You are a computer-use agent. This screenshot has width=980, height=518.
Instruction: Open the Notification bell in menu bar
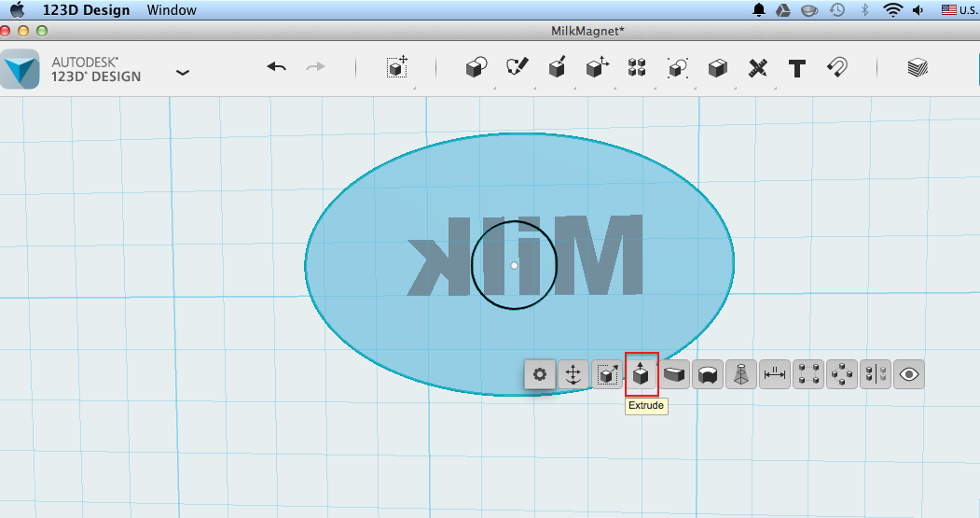coord(759,10)
